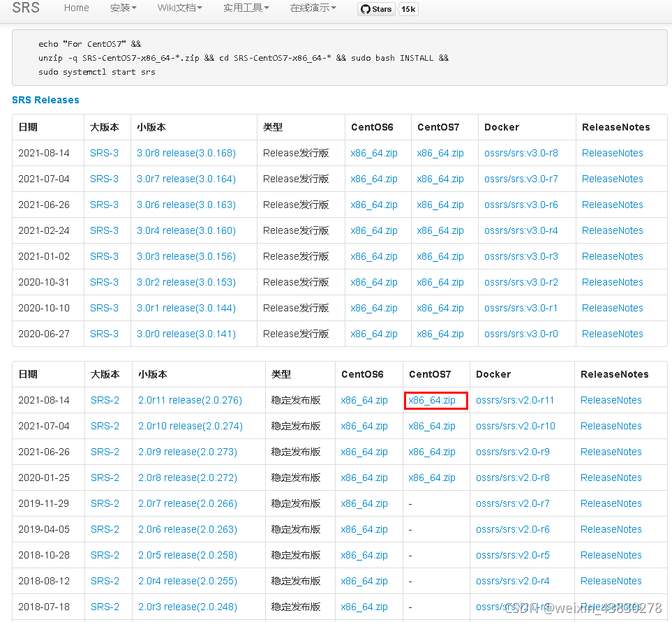Viewport: 672px width, 622px height.
Task: Open 3.0r2 release(3.0.153) link
Action: coord(186,282)
